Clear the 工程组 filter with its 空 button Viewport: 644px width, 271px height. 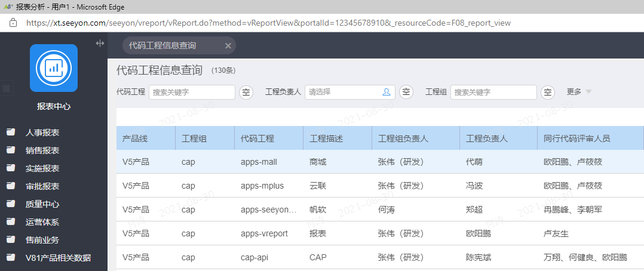pyautogui.click(x=548, y=92)
